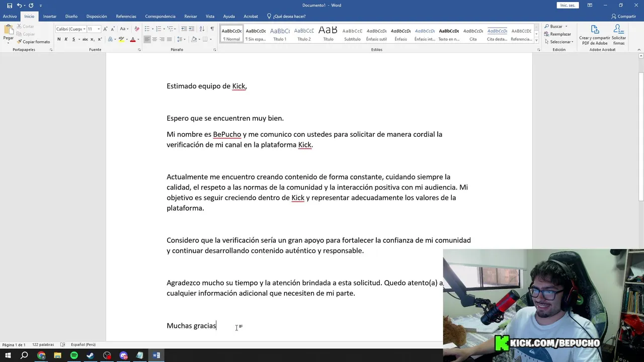Viewport: 644px width, 362px height.
Task: Align text left
Action: click(147, 39)
